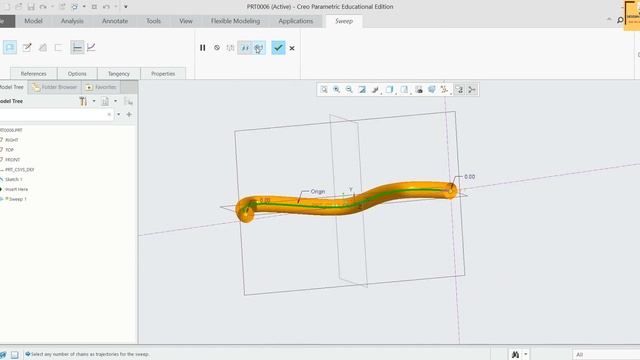This screenshot has width=640, height=360.
Task: Select the active Sweep ribbon tab
Action: coord(344,21)
